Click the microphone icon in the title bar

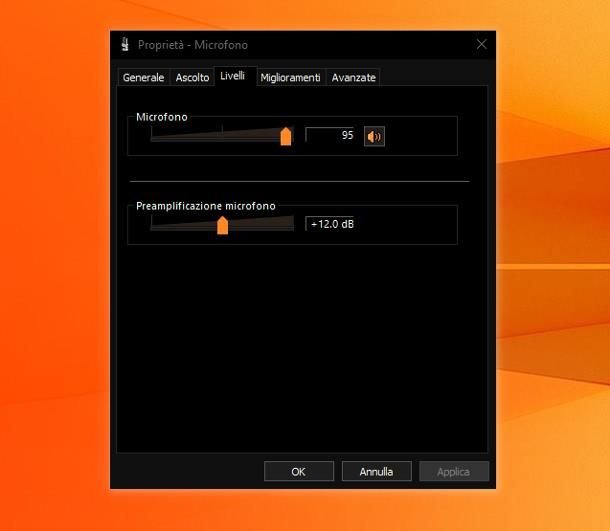pos(125,44)
